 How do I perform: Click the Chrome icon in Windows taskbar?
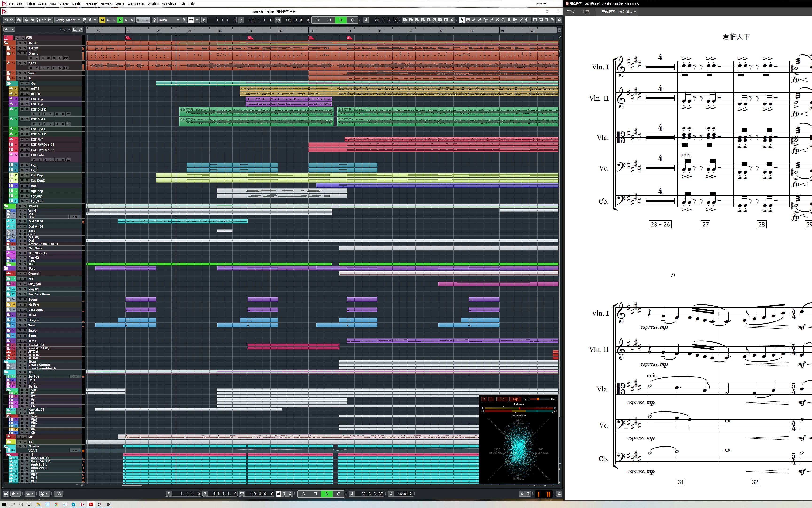click(56, 504)
